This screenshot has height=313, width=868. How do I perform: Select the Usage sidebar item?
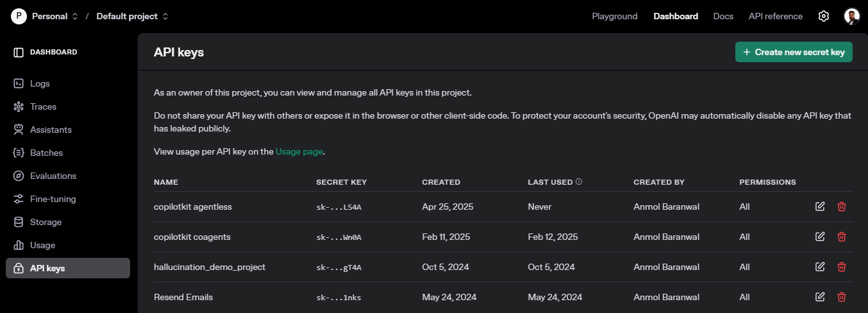click(68, 245)
